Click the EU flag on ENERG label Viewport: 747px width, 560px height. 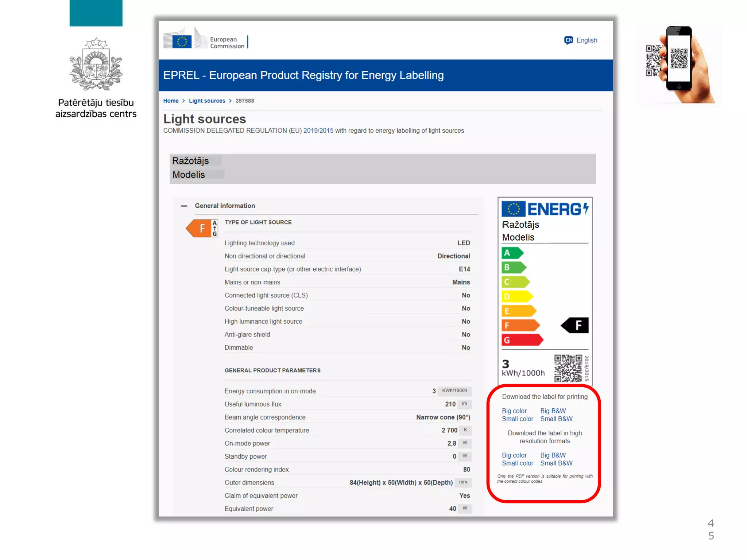pos(513,209)
